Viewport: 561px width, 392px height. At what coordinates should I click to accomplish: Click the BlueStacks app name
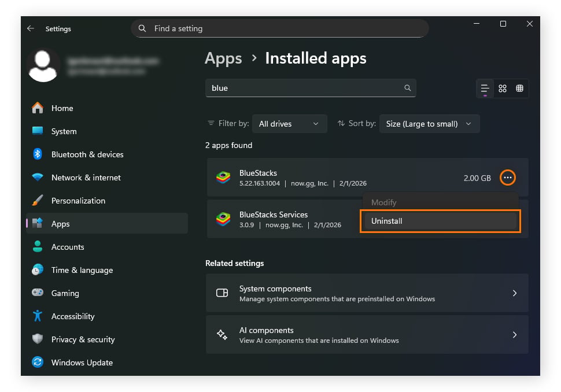click(x=258, y=173)
